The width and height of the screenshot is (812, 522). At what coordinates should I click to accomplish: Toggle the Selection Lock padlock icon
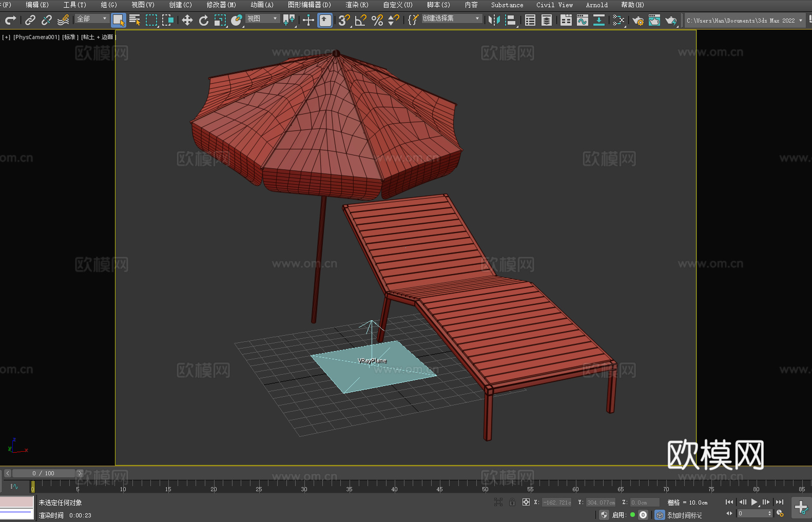tap(512, 502)
